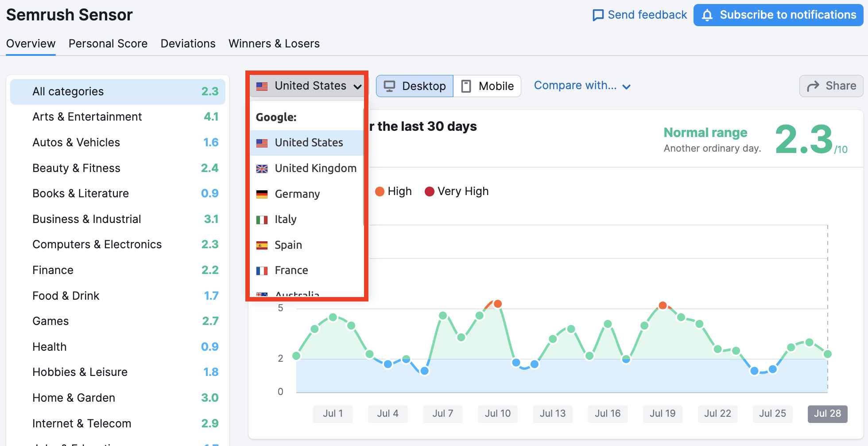Viewport: 868px width, 446px height.
Task: Switch device view to Desktop
Action: coord(415,86)
